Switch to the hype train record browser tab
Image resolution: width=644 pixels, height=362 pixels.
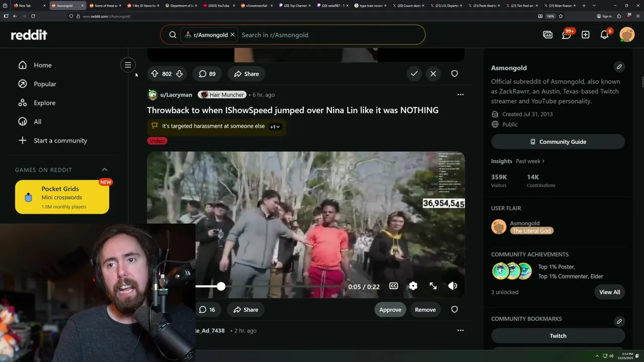pos(370,6)
